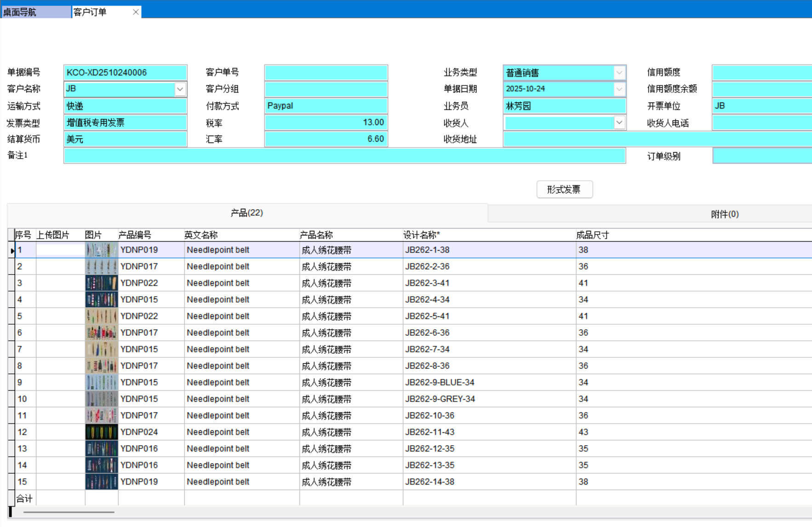
Task: Expand the 客户名称 dropdown
Action: tap(180, 89)
